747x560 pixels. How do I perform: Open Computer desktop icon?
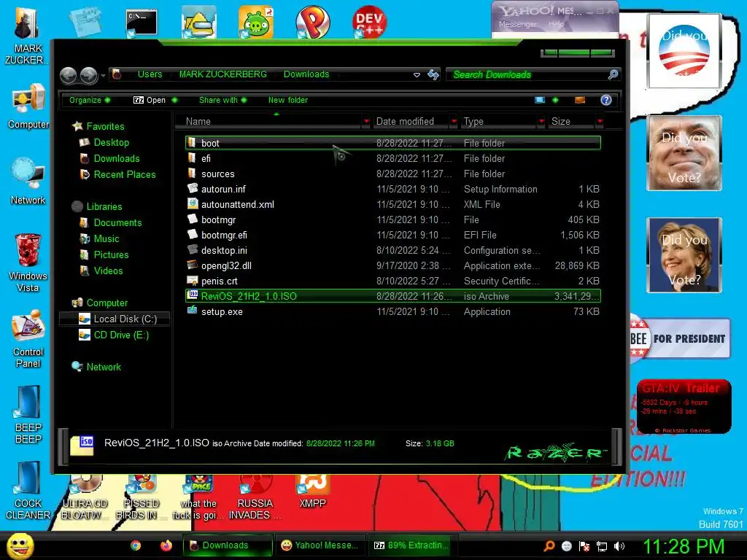[28, 106]
